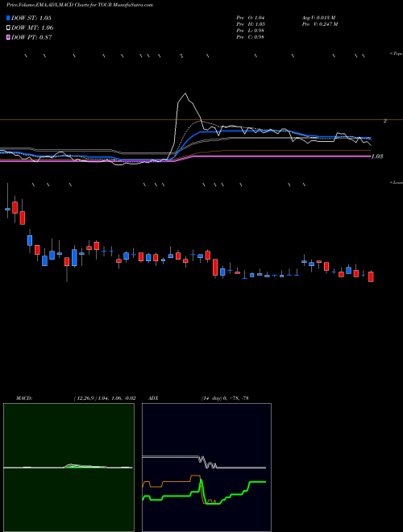Click the 'Pre V: 0.247 M' value
The height and width of the screenshot is (532, 403).
(320, 24)
